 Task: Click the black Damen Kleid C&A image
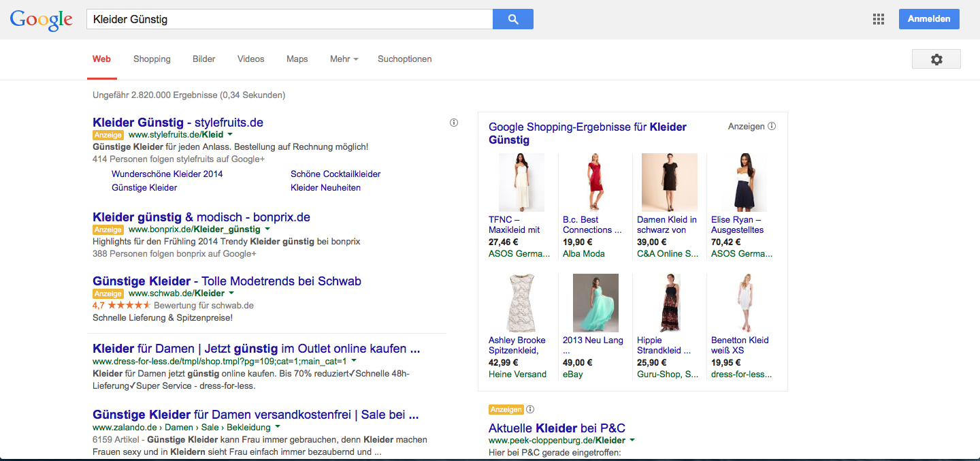670,182
